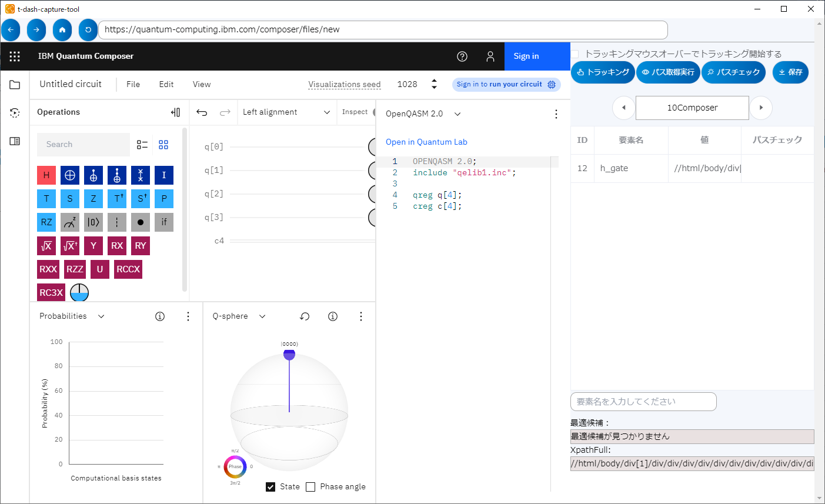Click the operations Search field
The width and height of the screenshot is (825, 504).
(x=83, y=145)
